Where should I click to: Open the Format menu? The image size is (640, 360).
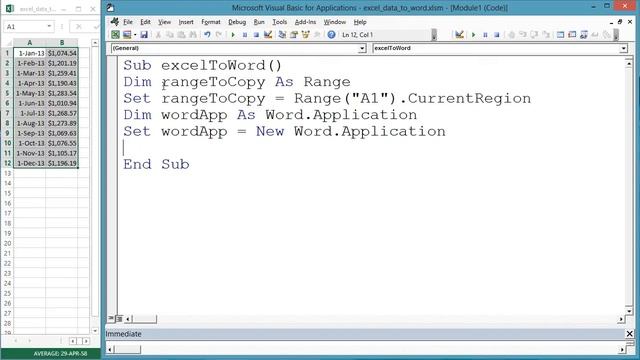pyautogui.click(x=211, y=22)
